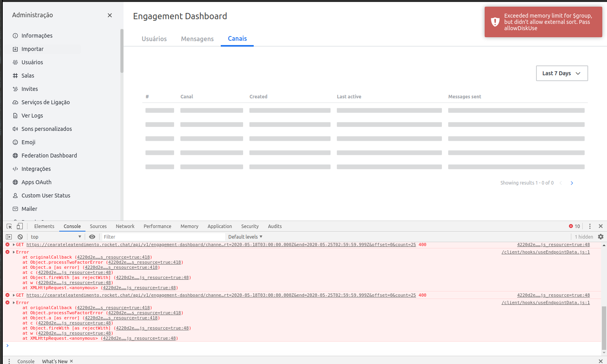Open Custom User Status settings
607x364 pixels.
(x=45, y=195)
